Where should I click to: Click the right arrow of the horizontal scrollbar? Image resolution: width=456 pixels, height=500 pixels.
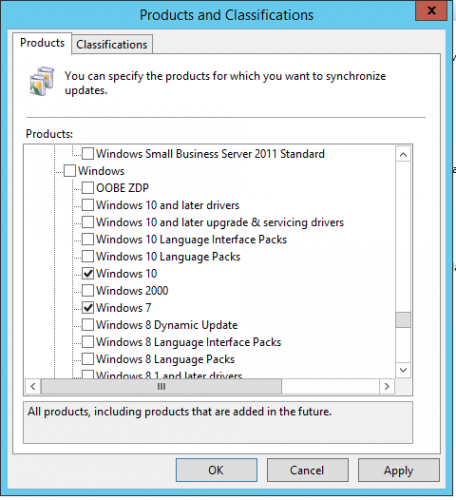click(x=387, y=387)
